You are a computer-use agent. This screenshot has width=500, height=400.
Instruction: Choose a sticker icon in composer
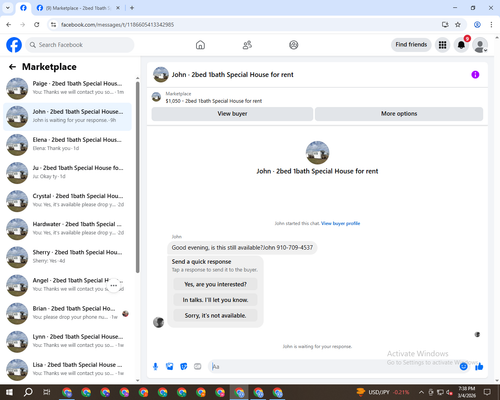[184, 367]
